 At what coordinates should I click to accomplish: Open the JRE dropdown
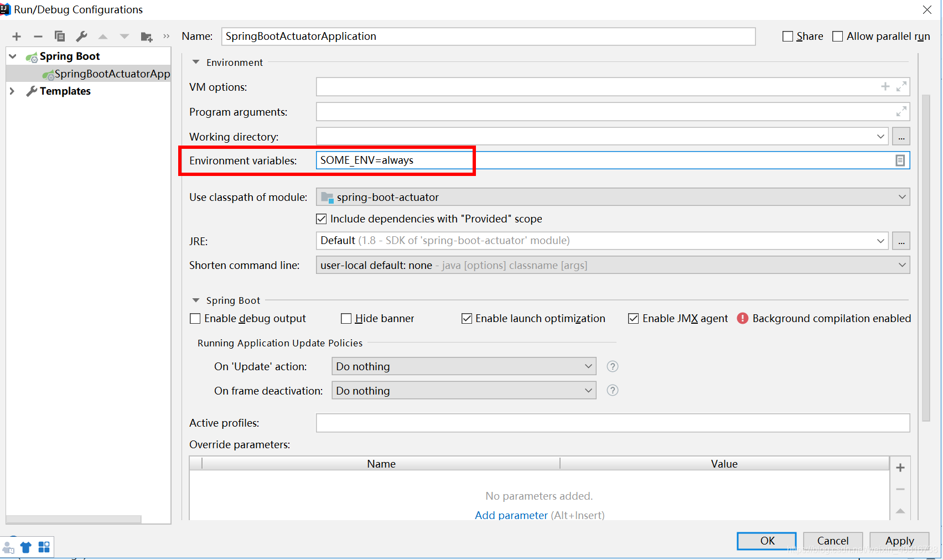(880, 241)
